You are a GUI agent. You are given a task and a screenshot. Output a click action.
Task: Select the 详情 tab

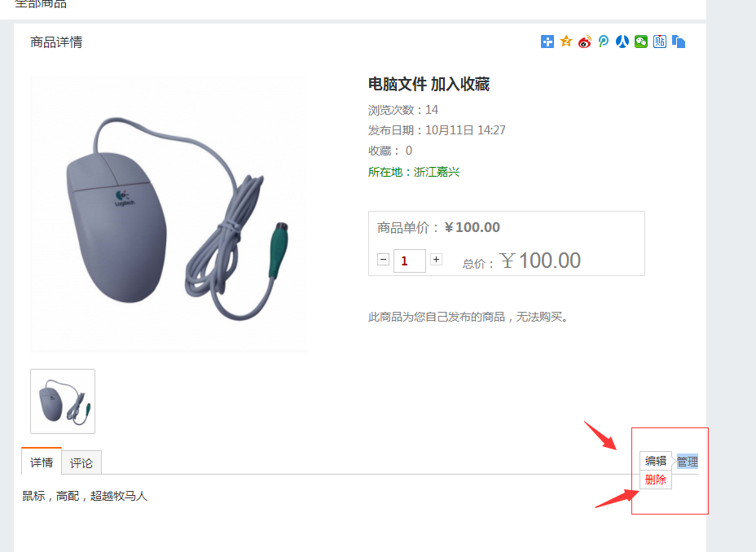pyautogui.click(x=42, y=462)
